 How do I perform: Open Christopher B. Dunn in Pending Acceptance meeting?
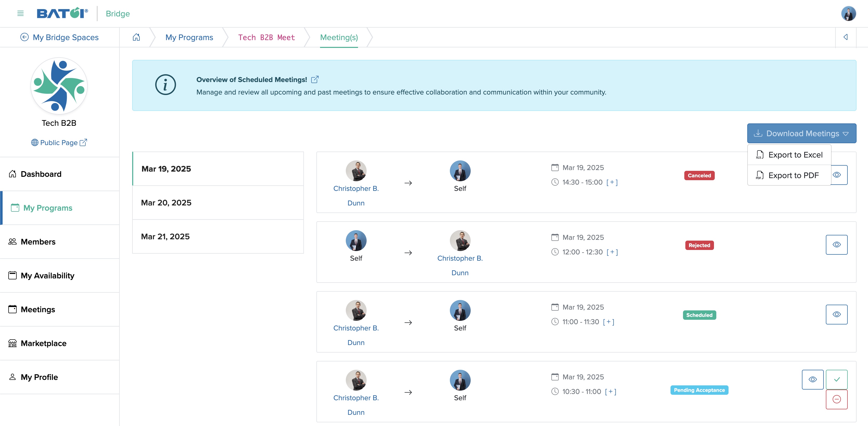(356, 405)
